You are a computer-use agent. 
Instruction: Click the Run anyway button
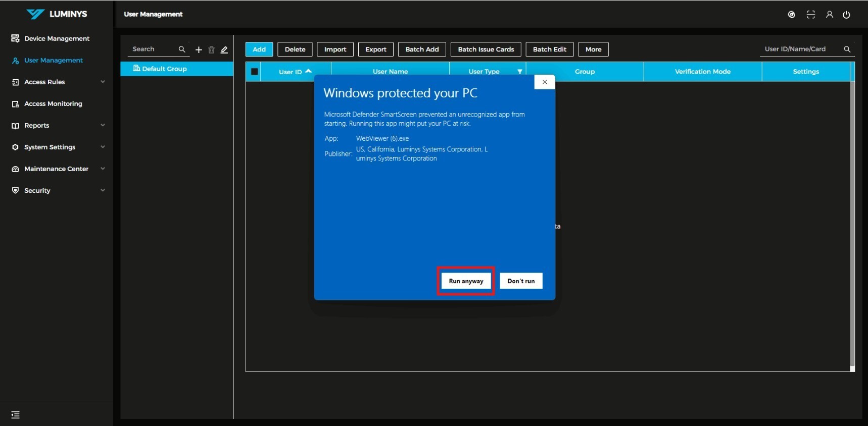[x=466, y=281]
